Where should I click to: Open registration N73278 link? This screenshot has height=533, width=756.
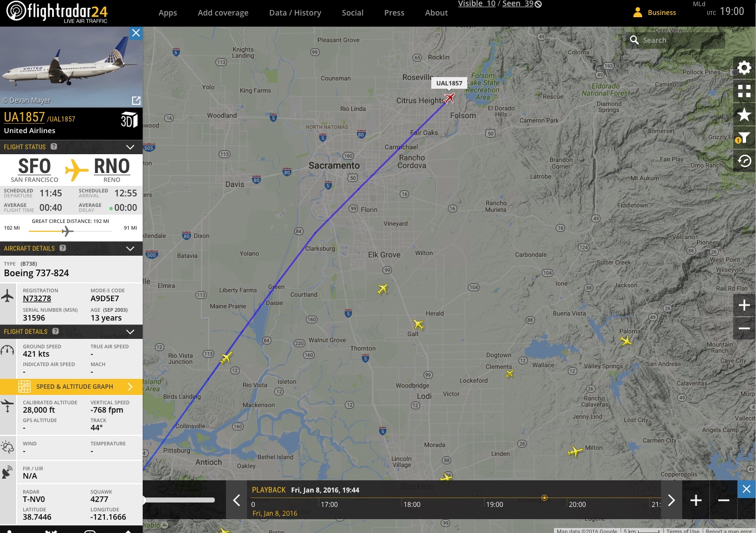(37, 298)
